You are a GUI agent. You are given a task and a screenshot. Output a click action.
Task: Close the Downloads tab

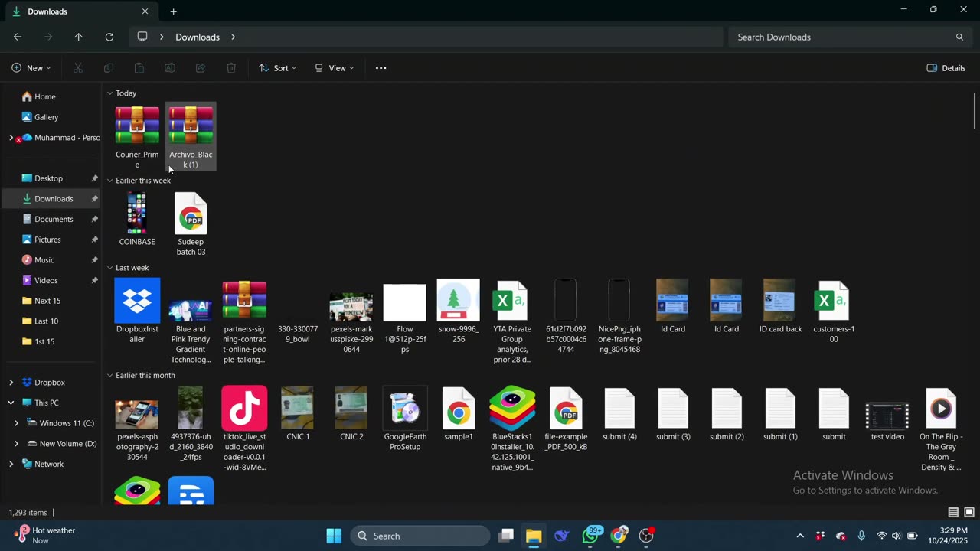pos(145,11)
